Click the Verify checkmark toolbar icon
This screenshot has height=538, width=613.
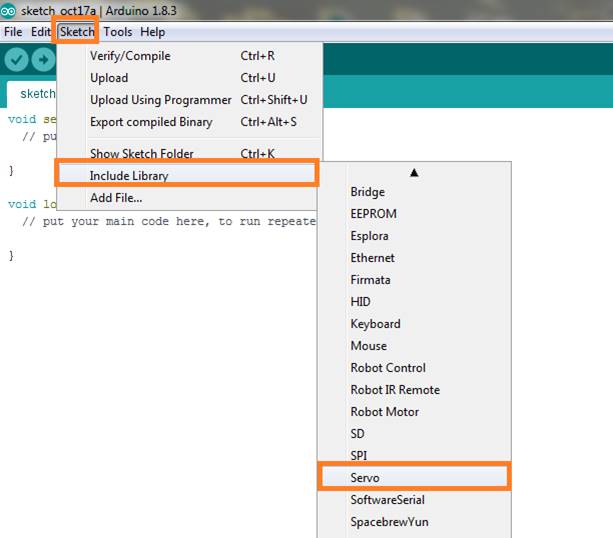[16, 60]
